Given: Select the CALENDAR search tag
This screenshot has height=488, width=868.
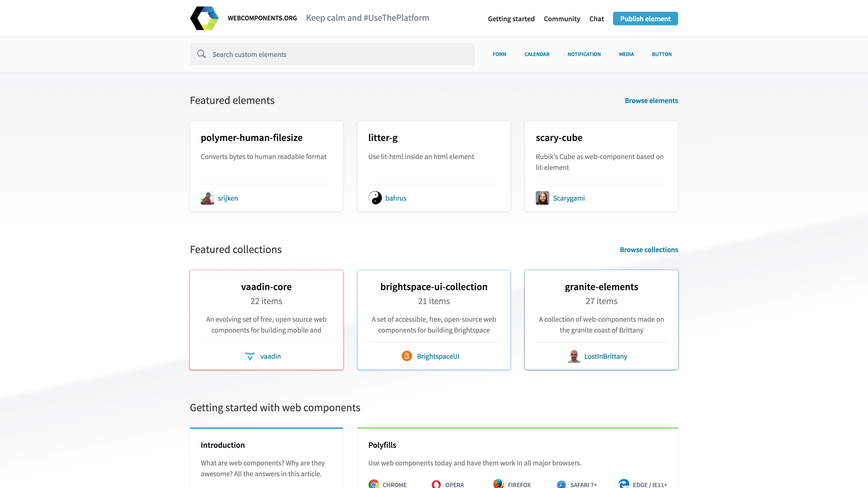Looking at the screenshot, I should click(536, 54).
